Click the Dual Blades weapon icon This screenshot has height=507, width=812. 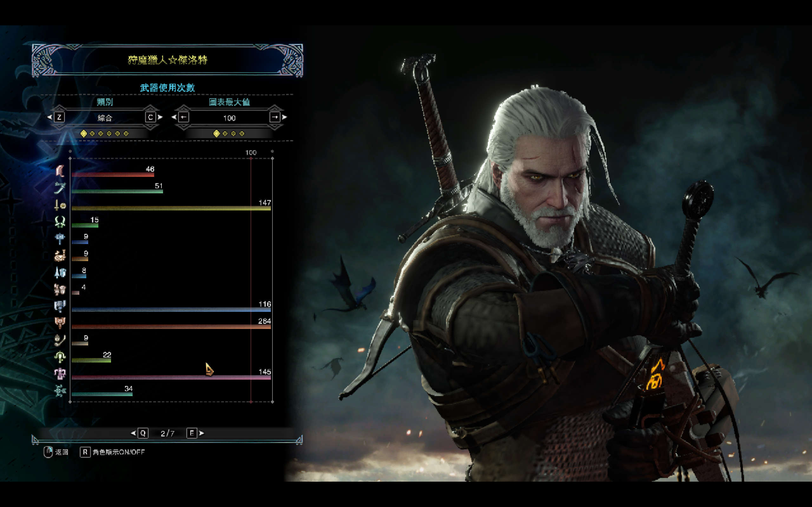60,221
